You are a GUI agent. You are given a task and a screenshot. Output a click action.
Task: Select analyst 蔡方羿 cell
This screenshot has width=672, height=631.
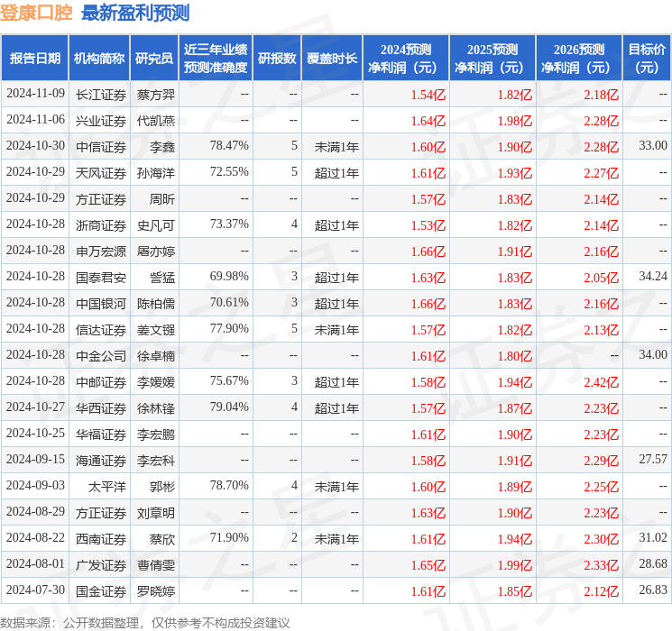pyautogui.click(x=156, y=95)
